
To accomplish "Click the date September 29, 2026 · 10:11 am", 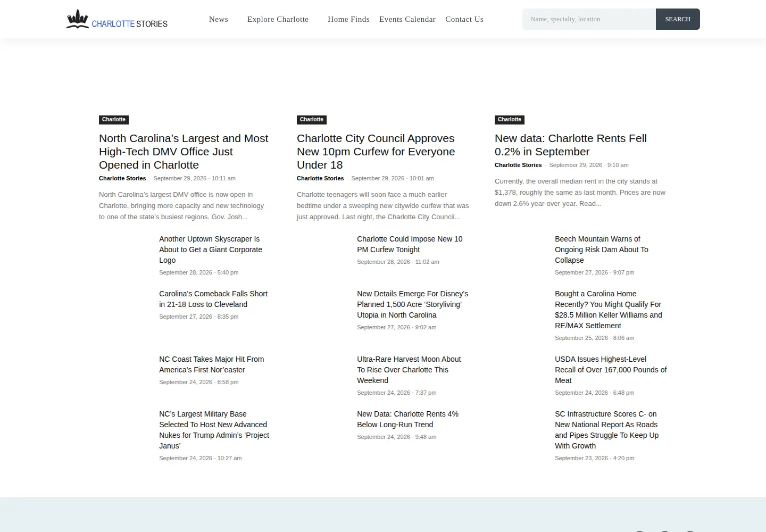I will pyautogui.click(x=194, y=178).
